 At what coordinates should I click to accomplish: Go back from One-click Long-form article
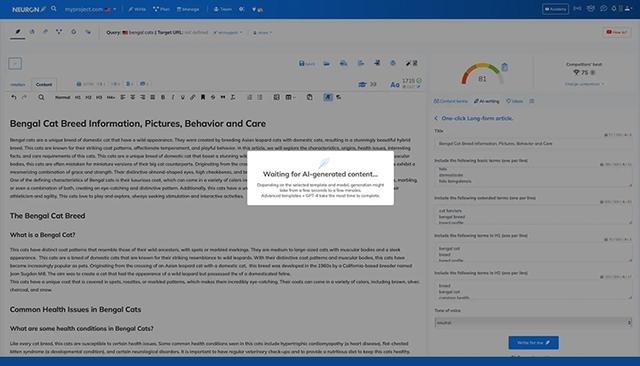point(436,118)
